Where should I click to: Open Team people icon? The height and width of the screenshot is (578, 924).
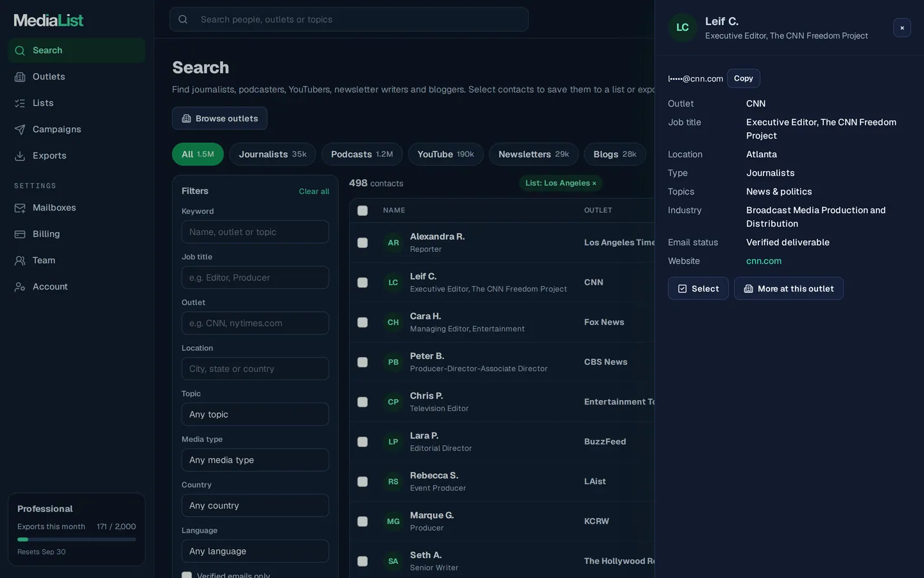[x=20, y=261]
